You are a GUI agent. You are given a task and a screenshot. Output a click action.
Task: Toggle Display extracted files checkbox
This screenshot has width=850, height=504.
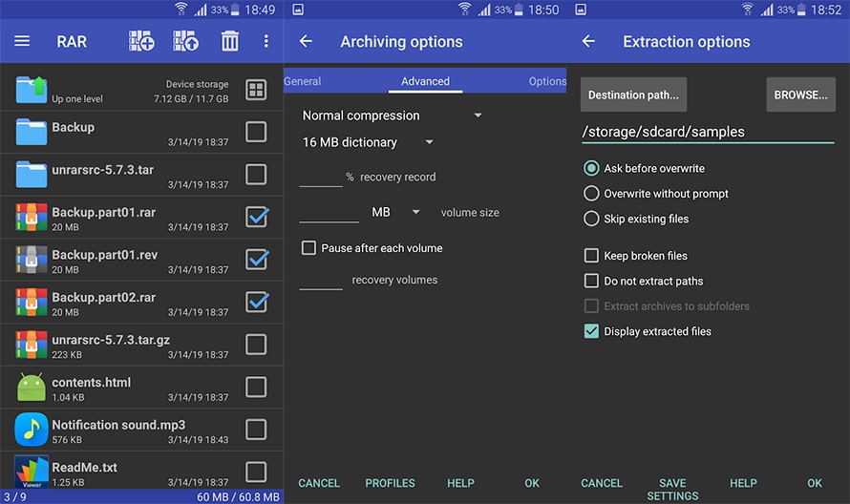click(x=591, y=331)
